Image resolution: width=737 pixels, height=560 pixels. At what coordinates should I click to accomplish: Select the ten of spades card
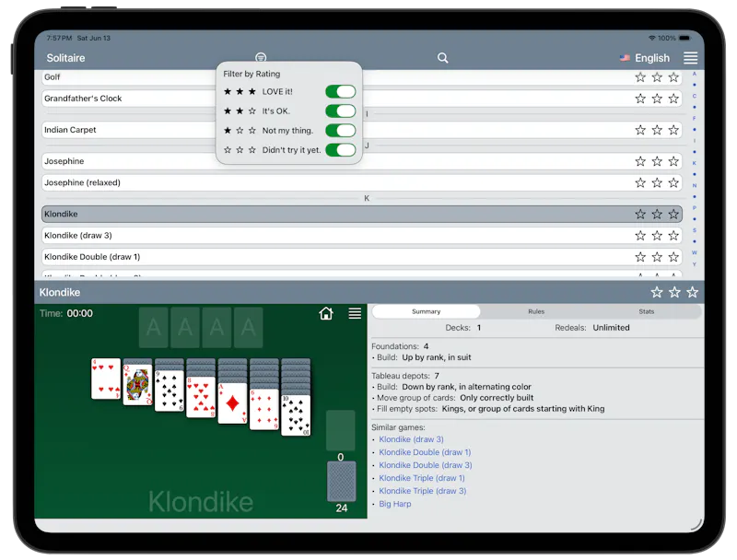296,415
